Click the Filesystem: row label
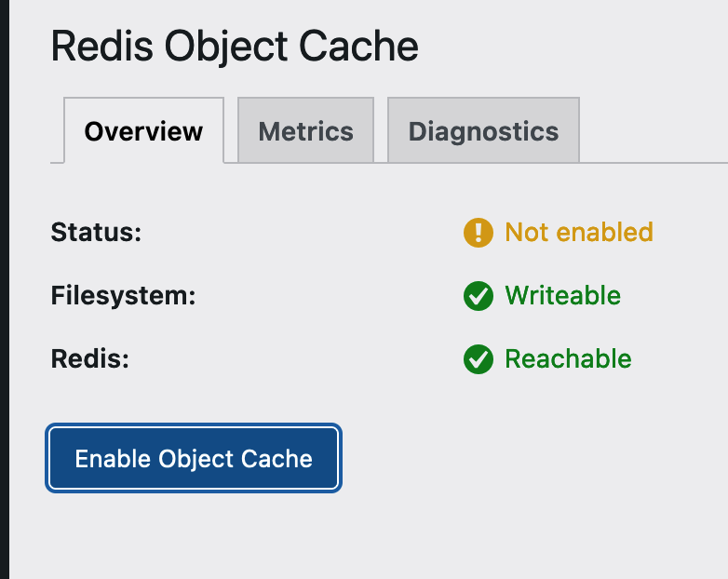Screen dimensions: 728x579 [123, 296]
